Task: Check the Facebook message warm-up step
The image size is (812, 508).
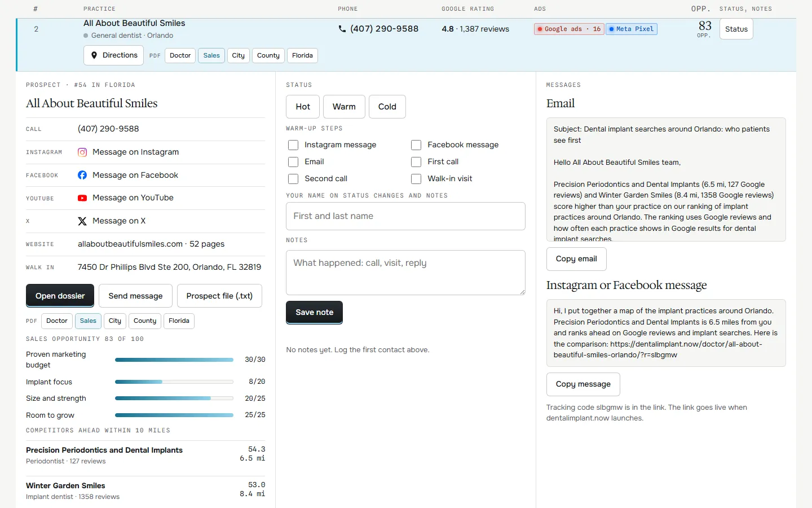Action: (416, 145)
